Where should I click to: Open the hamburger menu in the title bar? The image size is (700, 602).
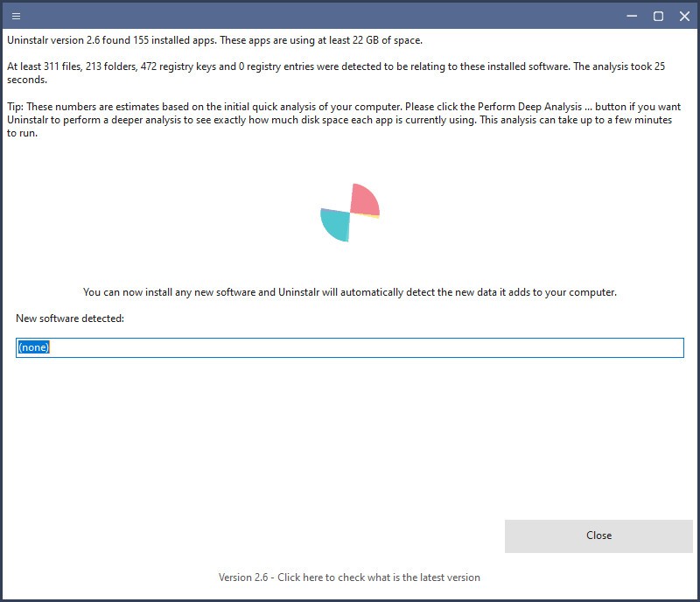tap(16, 17)
